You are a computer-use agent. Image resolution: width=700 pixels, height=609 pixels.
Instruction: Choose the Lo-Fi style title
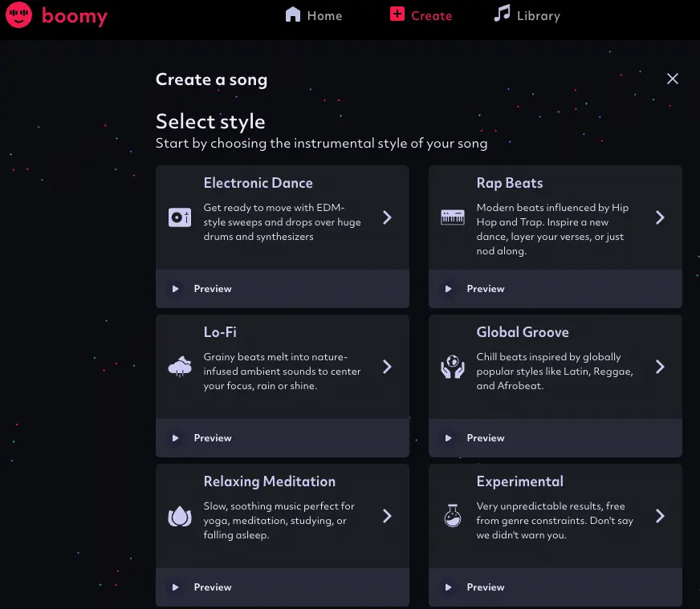coord(220,332)
